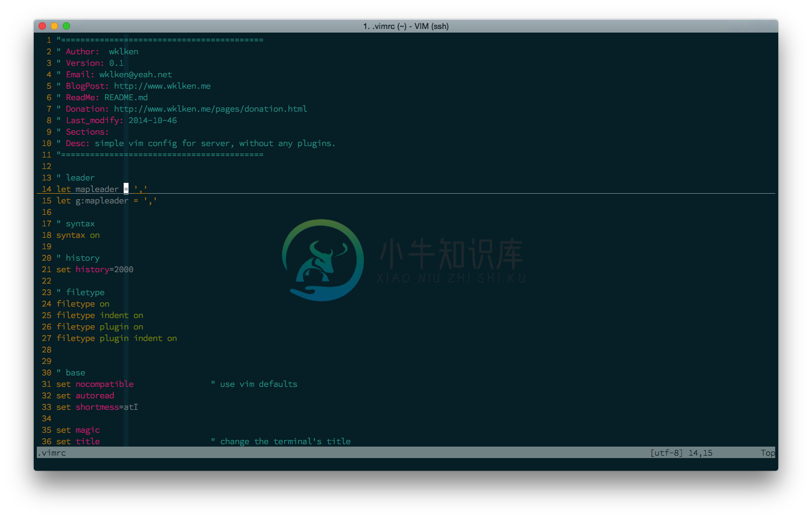Click the '" history' comment on line 20
This screenshot has width=812, height=519.
point(78,258)
